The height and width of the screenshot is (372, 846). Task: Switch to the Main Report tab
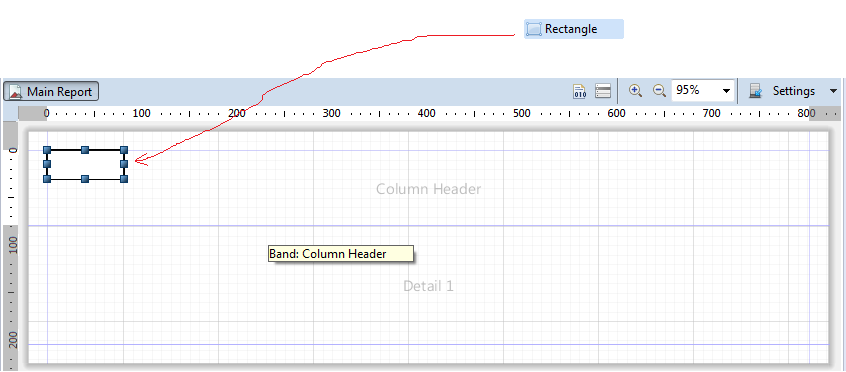51,92
